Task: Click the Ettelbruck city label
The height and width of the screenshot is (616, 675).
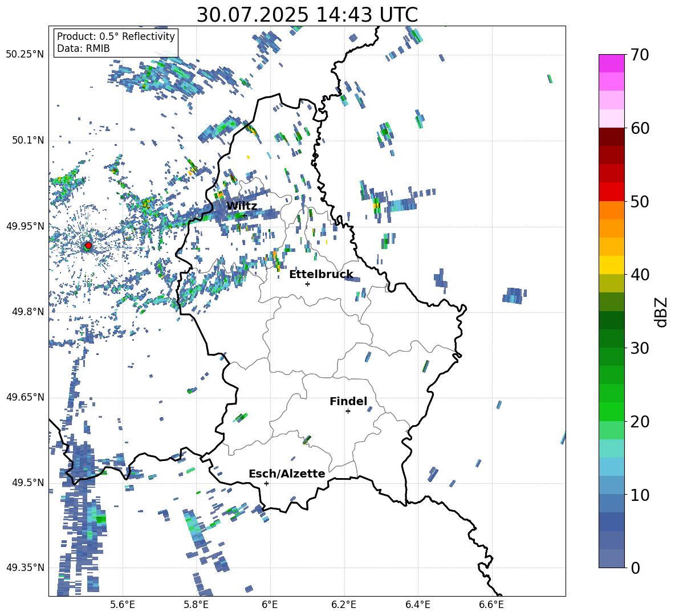Action: (321, 274)
